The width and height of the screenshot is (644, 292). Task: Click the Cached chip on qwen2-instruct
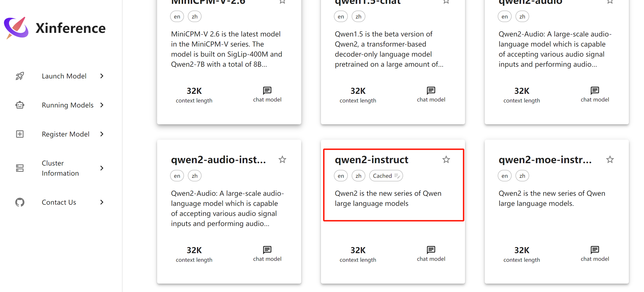pyautogui.click(x=382, y=176)
